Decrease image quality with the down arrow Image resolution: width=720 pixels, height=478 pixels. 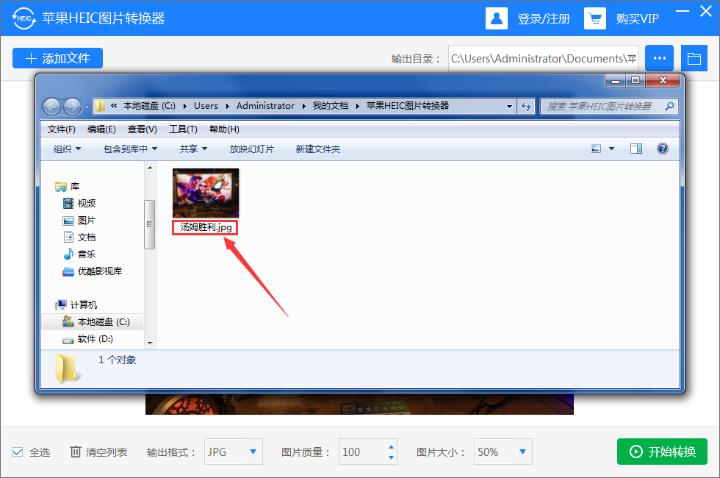391,457
